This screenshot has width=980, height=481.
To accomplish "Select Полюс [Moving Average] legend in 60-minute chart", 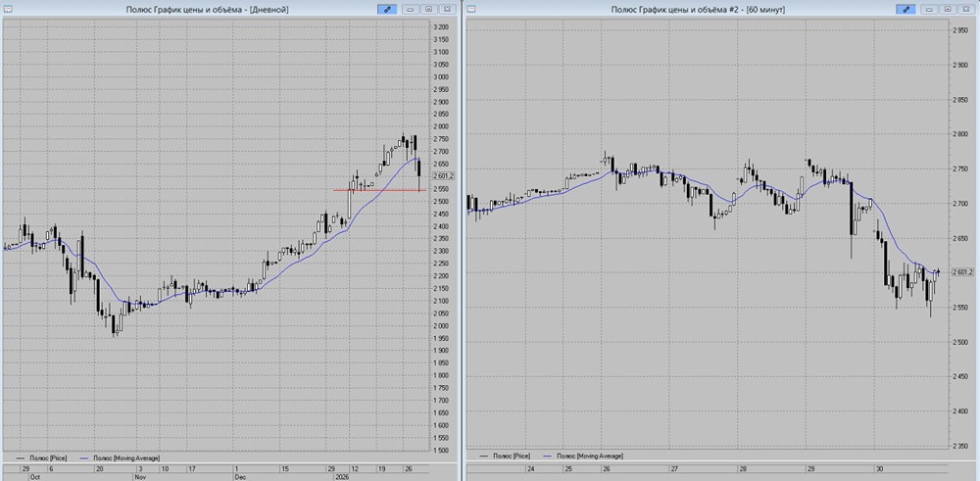I will pos(584,456).
